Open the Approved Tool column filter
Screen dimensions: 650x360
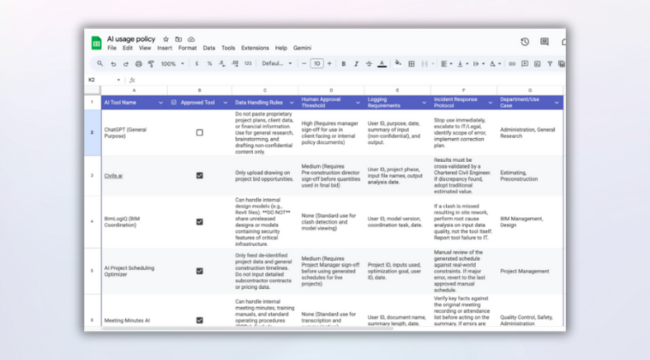click(x=225, y=102)
